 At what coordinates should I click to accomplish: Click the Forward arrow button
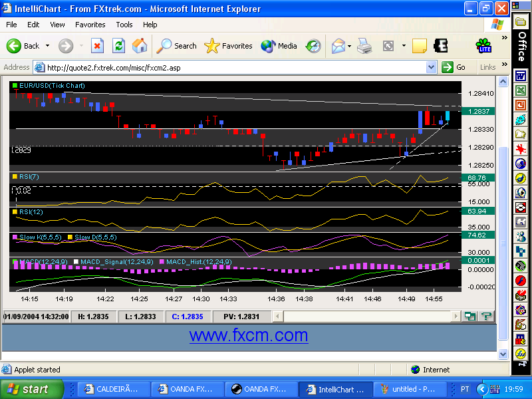[66, 46]
